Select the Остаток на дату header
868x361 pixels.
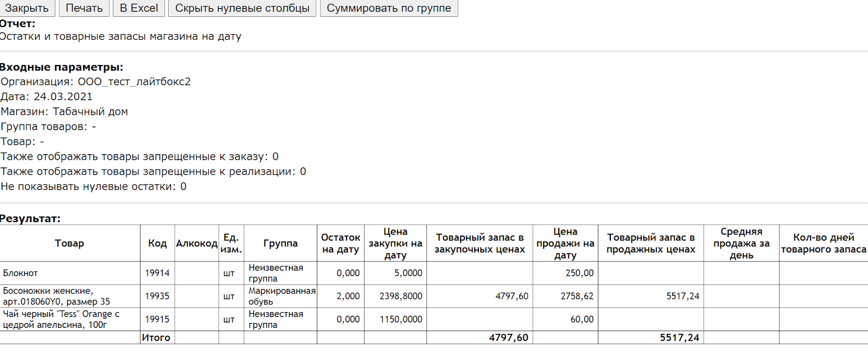[x=340, y=243]
